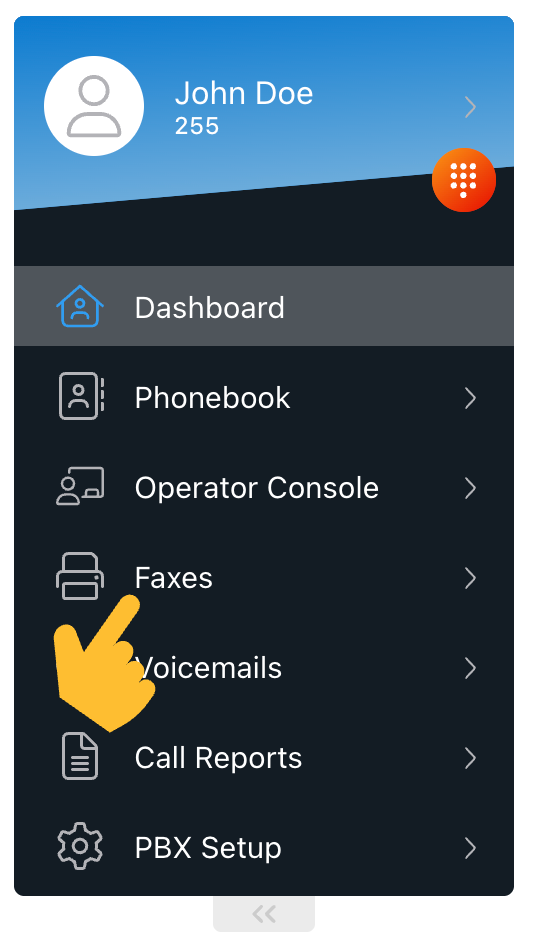550x952 pixels.
Task: Open the orange dial pad button
Action: [464, 180]
